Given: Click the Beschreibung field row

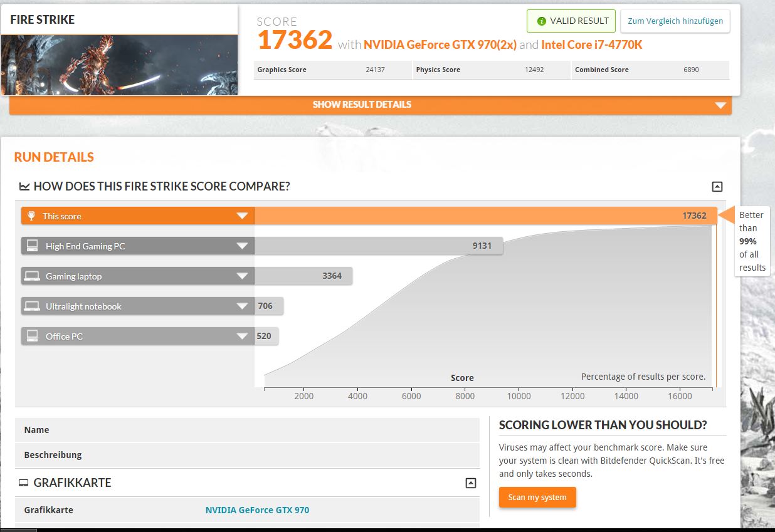Looking at the screenshot, I should point(247,455).
